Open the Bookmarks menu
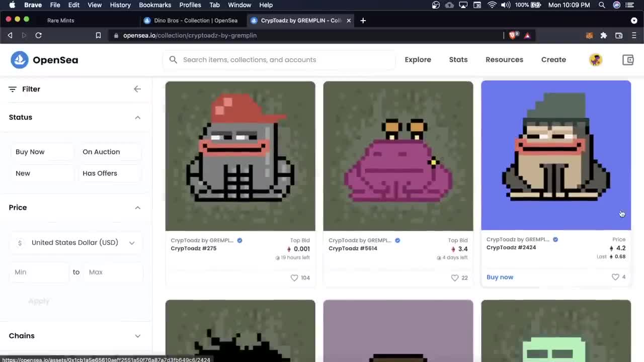 pos(155,5)
